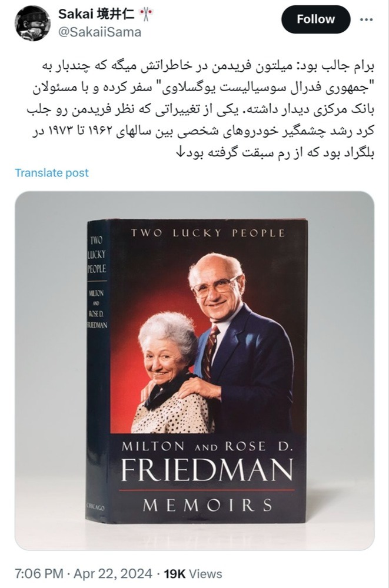Viewport: 389px width, 588px height.
Task: Open the @SakaiiSama handle link
Action: [99, 32]
